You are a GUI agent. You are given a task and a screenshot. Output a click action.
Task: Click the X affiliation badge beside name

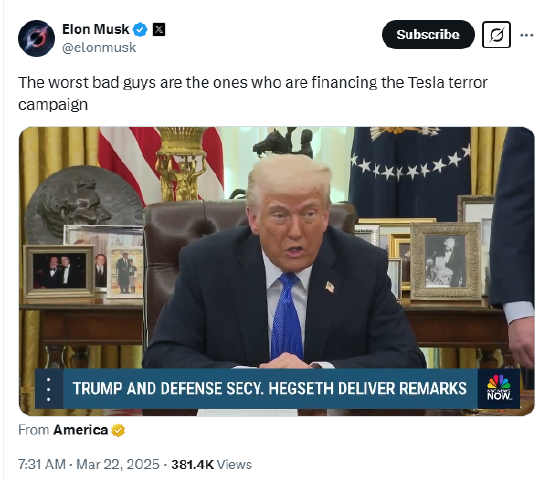[159, 29]
